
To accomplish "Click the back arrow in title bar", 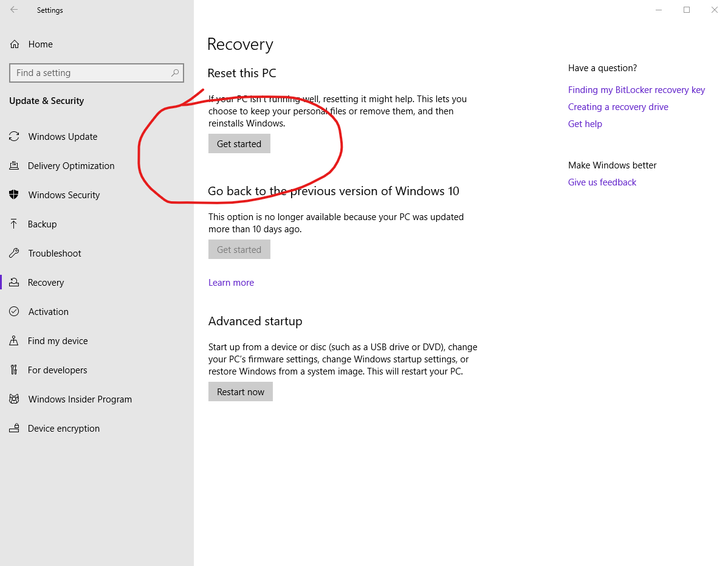I will pyautogui.click(x=14, y=10).
